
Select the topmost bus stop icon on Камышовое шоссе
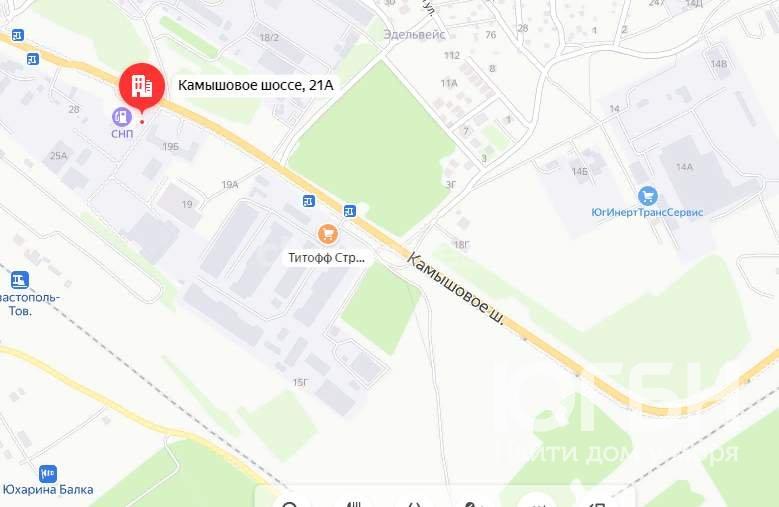(18, 35)
